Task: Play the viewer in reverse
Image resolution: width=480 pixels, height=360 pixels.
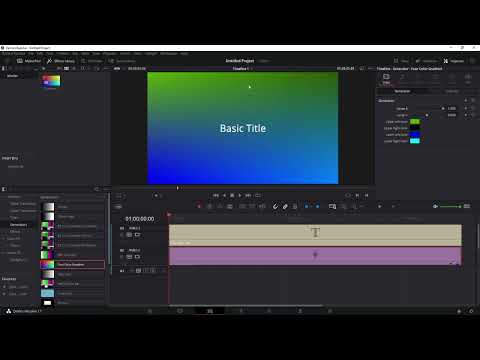Action: [224, 195]
